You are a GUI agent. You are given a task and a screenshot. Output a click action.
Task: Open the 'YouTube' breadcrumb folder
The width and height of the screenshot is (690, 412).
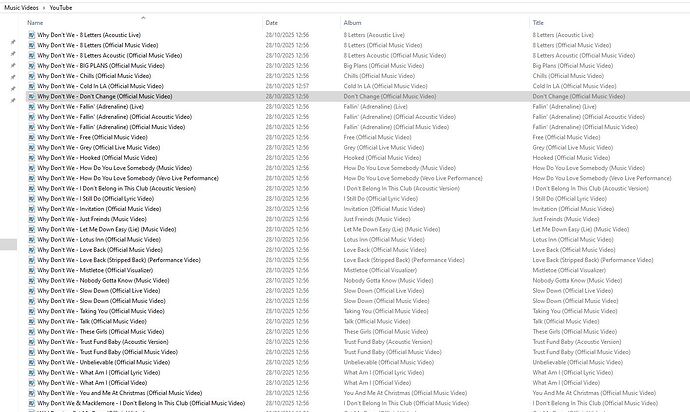pos(61,7)
